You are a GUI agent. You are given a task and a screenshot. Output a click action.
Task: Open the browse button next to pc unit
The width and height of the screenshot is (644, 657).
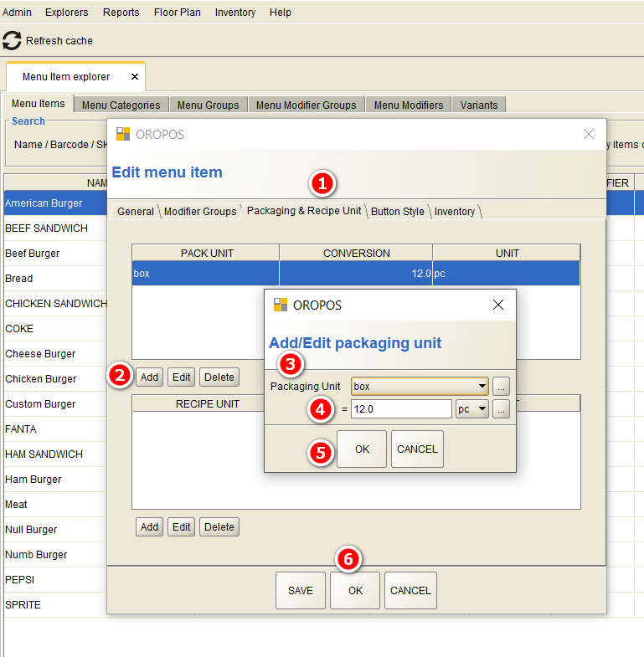(x=501, y=409)
